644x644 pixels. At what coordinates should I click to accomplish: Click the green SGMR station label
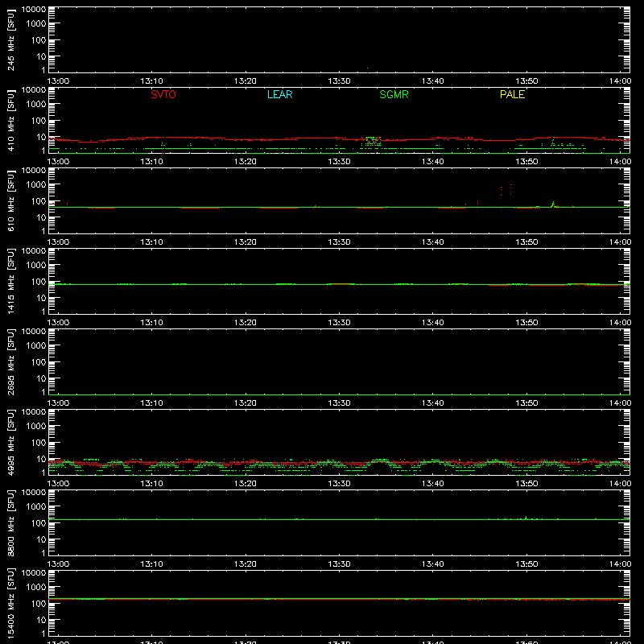point(394,94)
